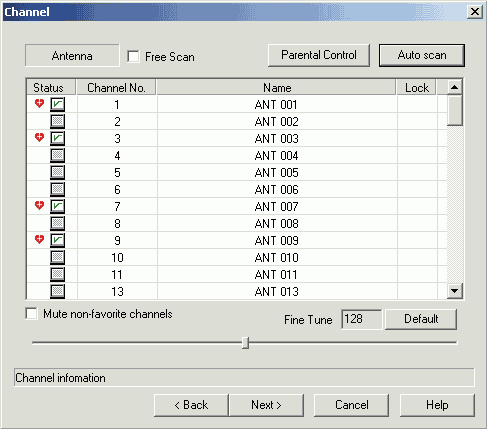Check the status box for channel 4
This screenshot has width=487, height=429.
pos(58,155)
